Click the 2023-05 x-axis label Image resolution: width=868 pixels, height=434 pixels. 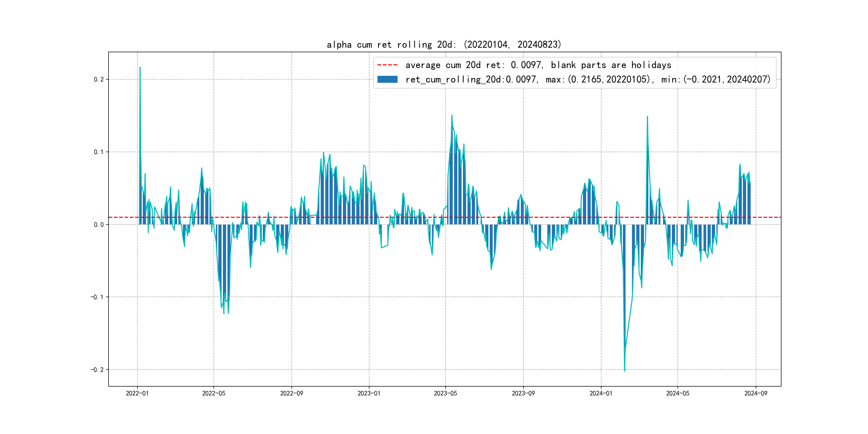click(x=445, y=393)
